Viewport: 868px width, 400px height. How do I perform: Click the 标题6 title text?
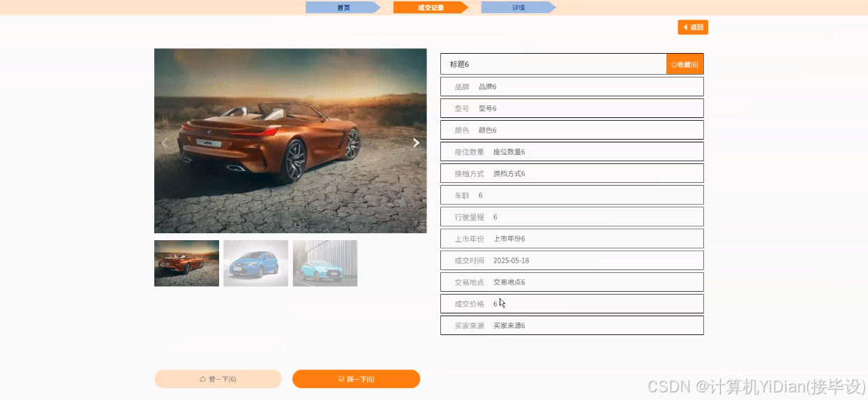pyautogui.click(x=459, y=64)
